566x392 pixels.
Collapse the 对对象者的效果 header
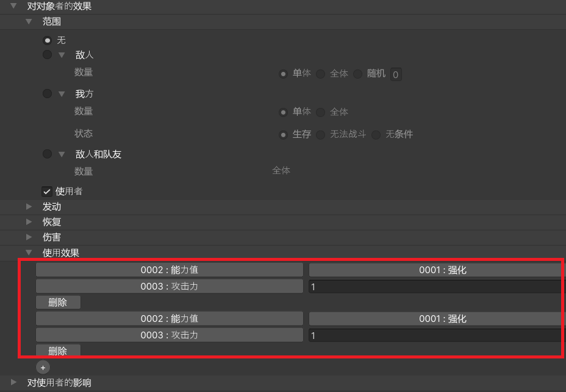pos(14,6)
